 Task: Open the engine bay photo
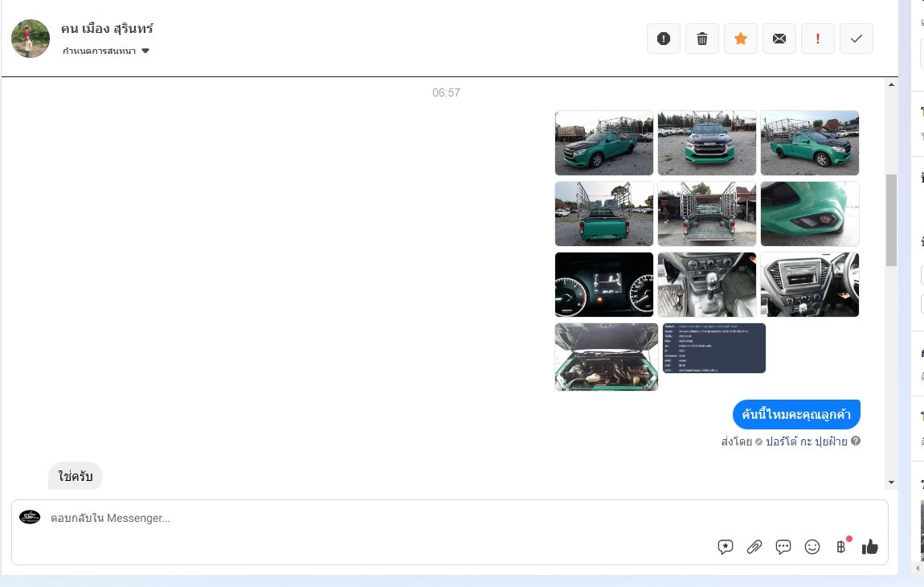click(x=607, y=357)
